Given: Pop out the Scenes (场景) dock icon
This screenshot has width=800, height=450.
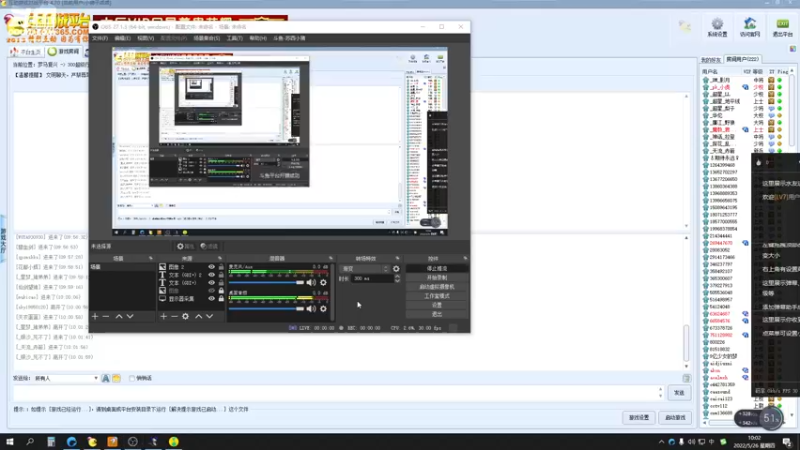Looking at the screenshot, I should pos(151,258).
